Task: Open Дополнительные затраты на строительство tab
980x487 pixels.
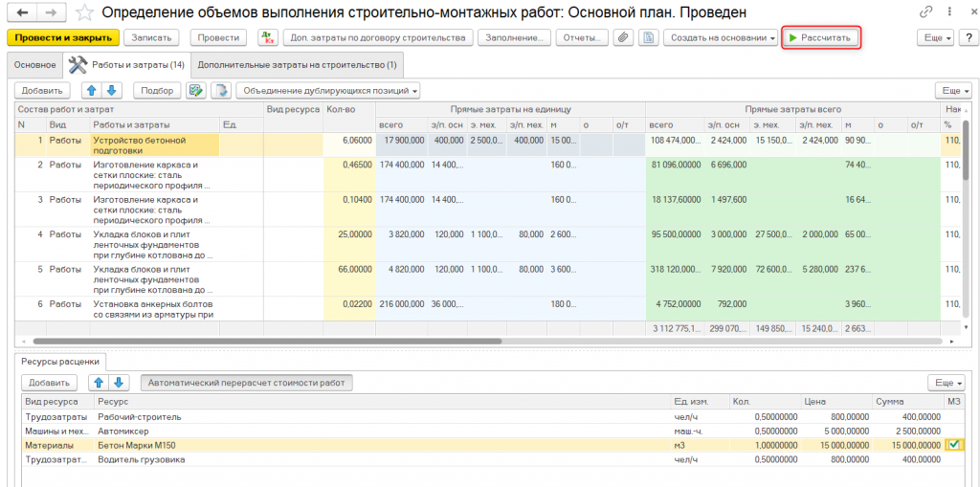Action: tap(297, 65)
